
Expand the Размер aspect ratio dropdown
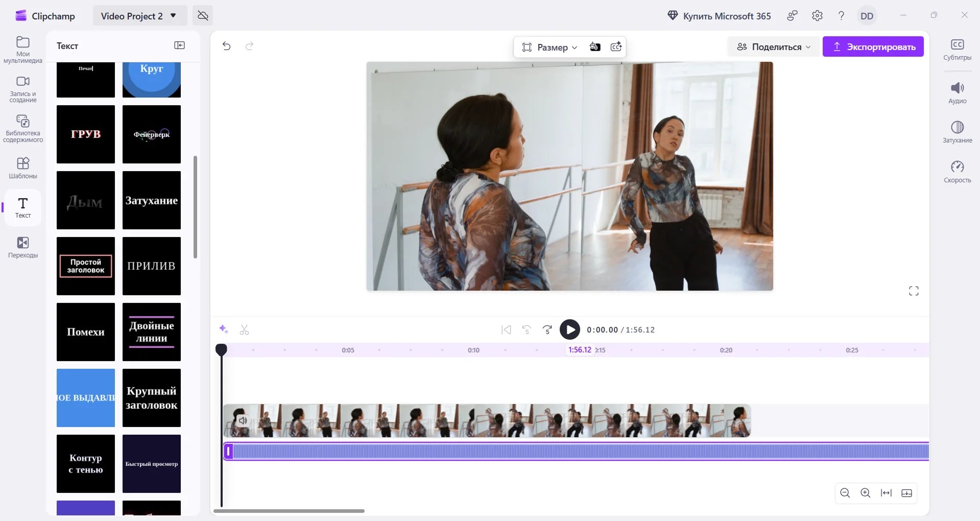tap(549, 47)
